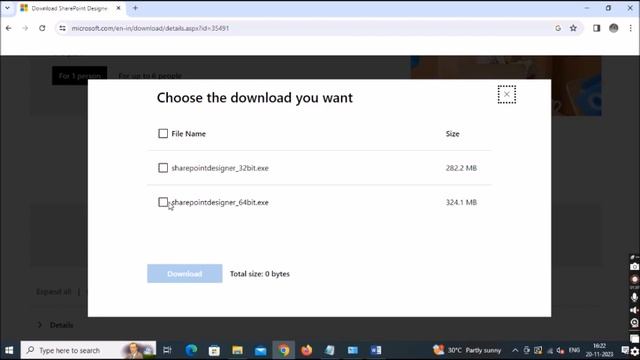
Task: Toggle the recorder speaker icon
Action: tap(634, 310)
